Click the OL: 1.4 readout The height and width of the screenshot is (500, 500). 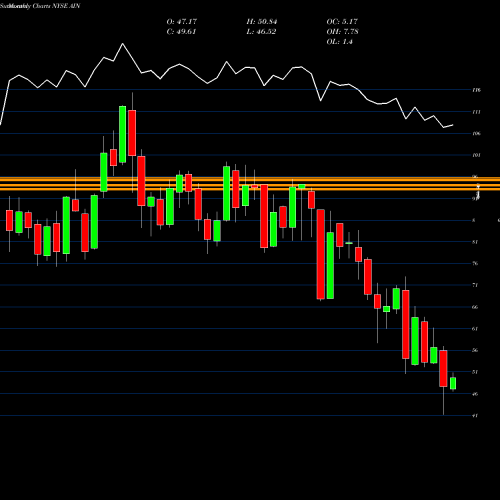(339, 42)
